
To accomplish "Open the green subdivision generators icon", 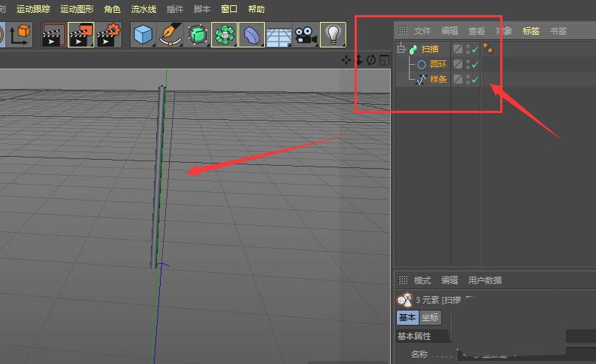I will 198,35.
